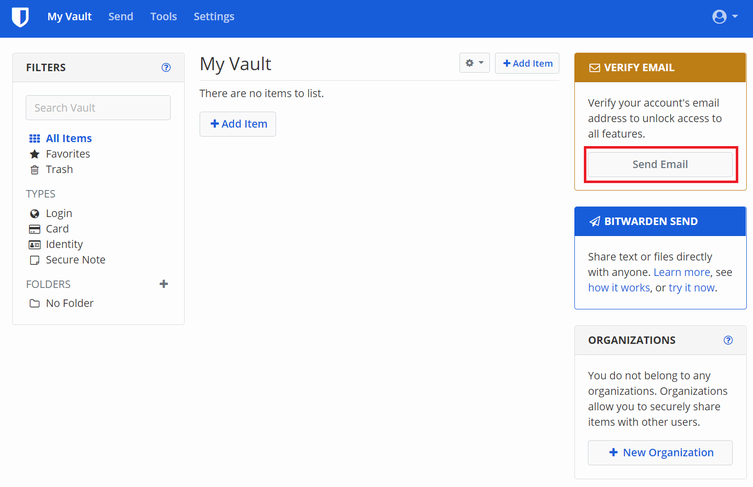Select the All Items filter
This screenshot has width=753, height=487.
pyautogui.click(x=69, y=138)
